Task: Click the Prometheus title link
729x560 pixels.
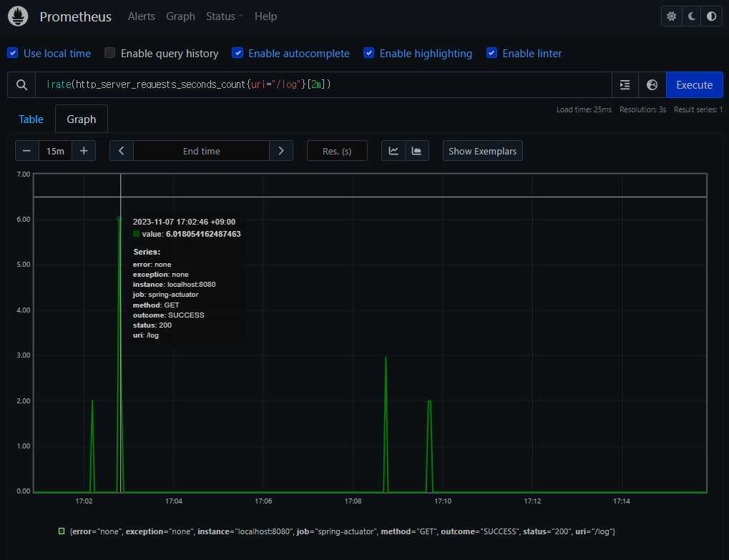Action: (x=75, y=16)
